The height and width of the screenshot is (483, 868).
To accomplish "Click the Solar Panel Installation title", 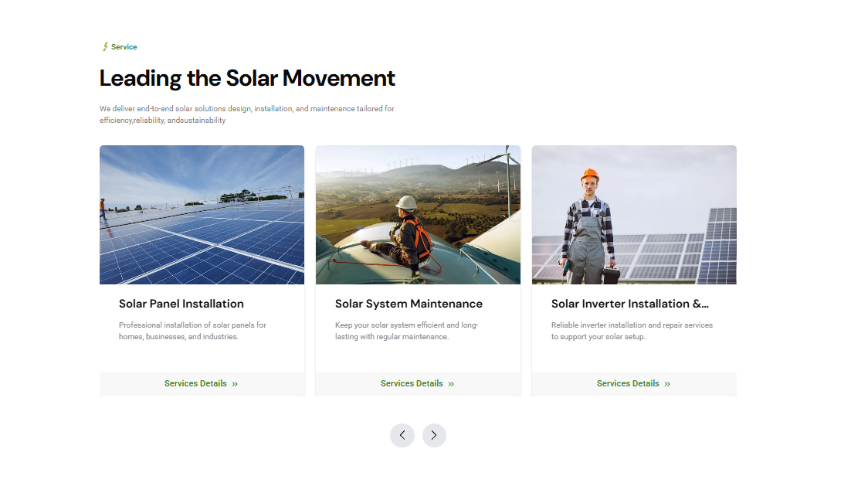I will point(181,304).
